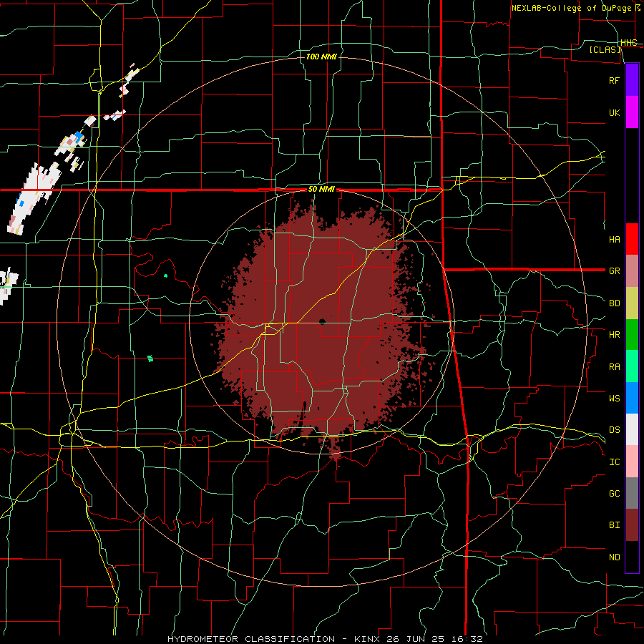Click the 100 NMI range ring label
Screen dimensions: 644x644
[x=321, y=57]
